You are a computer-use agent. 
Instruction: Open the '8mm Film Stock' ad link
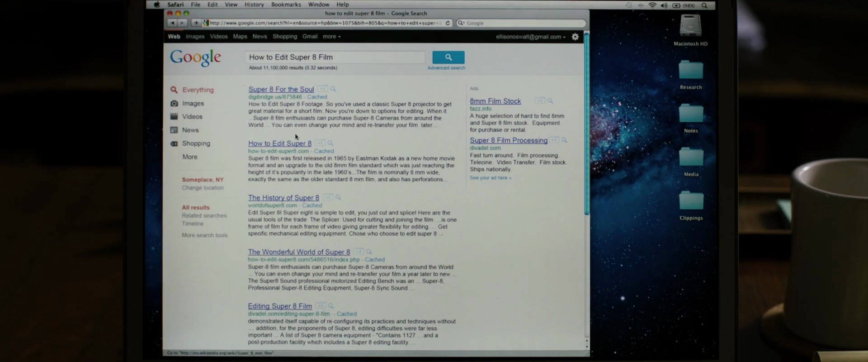495,101
